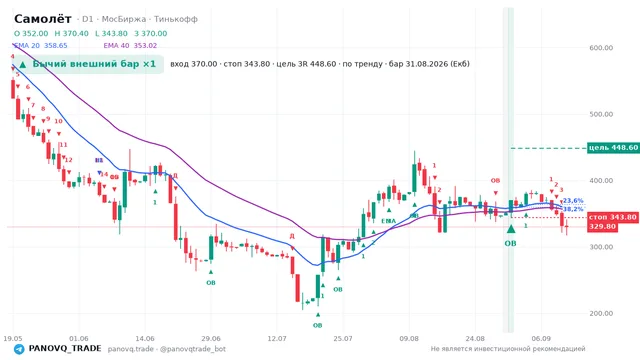Select the large green triangle above the big ОВ label

click(x=511, y=229)
